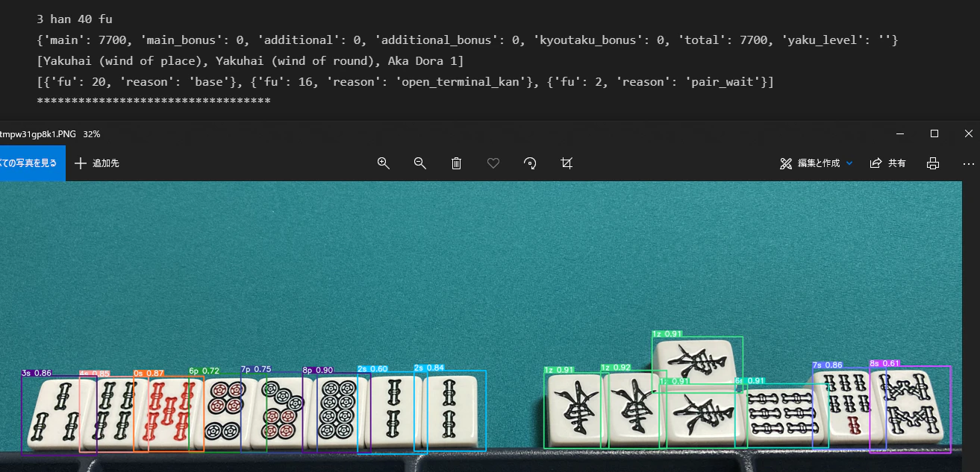Zoom in on the photo
The width and height of the screenshot is (980, 472).
point(384,163)
